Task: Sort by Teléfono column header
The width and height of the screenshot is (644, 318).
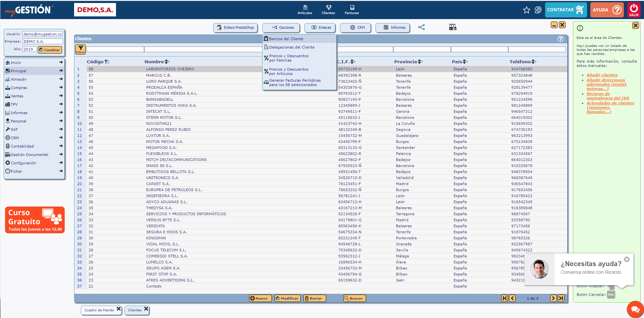Action: point(523,62)
